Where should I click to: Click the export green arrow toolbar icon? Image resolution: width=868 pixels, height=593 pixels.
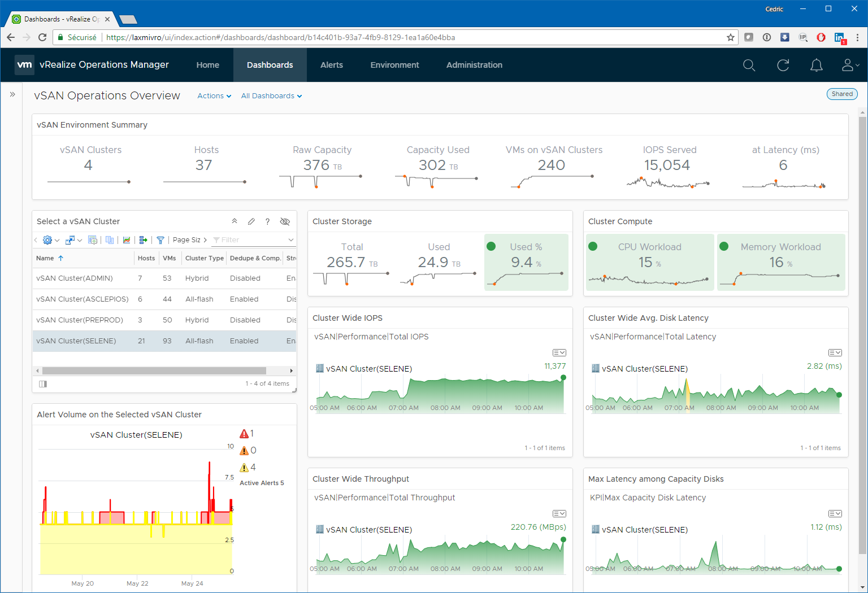[x=143, y=240]
